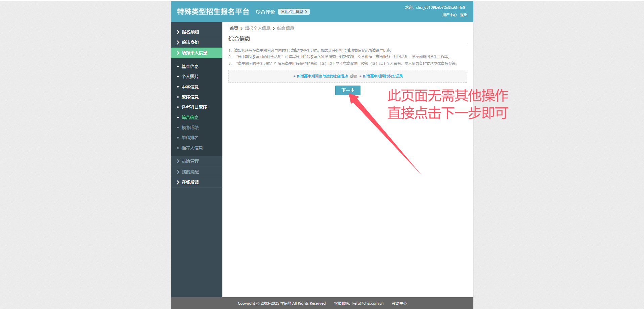Open 成绩信息 sidebar item
This screenshot has width=644, height=309.
tap(190, 97)
